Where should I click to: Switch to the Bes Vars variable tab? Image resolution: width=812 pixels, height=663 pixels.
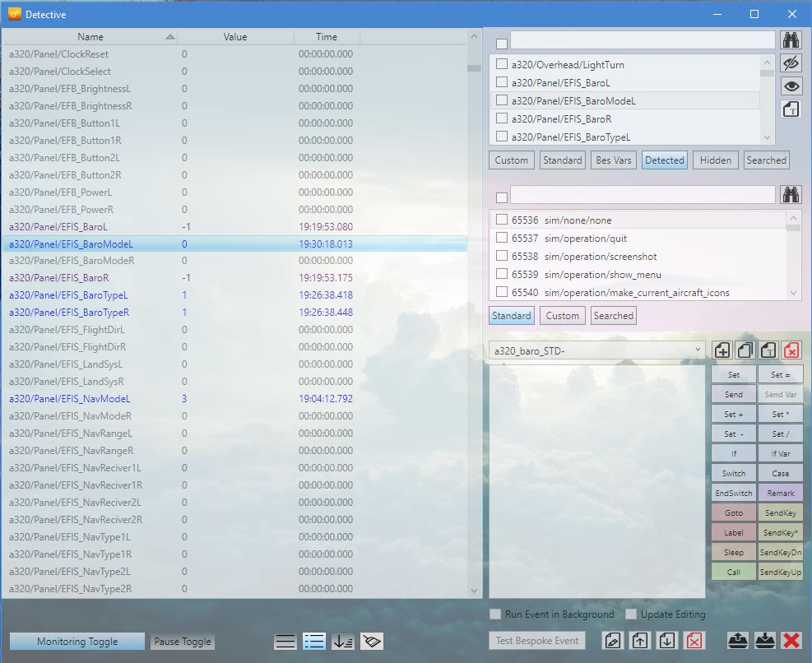pyautogui.click(x=613, y=160)
